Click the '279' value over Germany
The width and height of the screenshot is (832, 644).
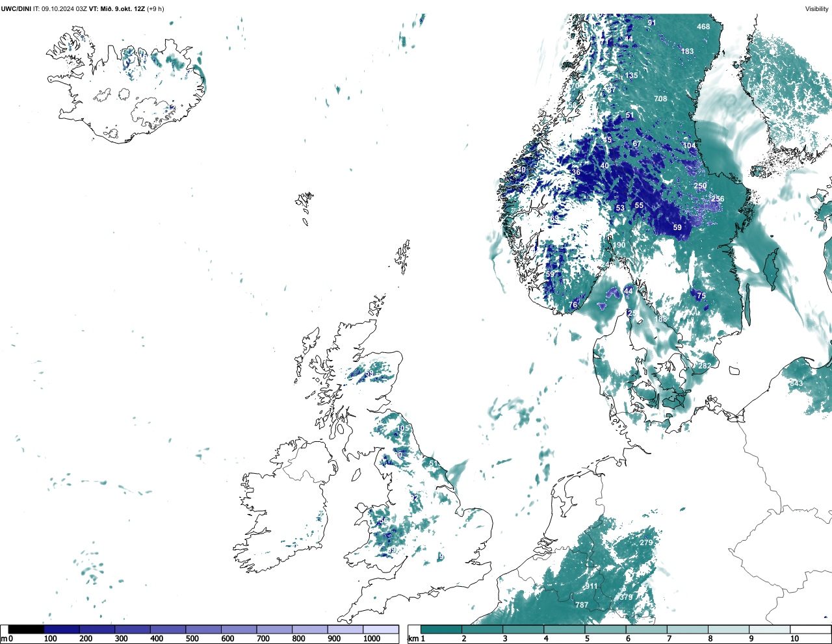point(646,543)
